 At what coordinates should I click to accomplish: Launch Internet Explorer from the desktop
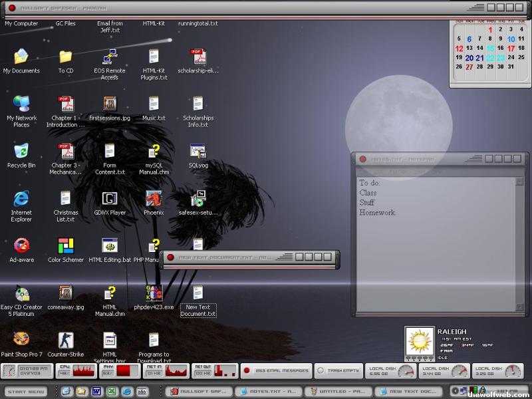point(21,199)
